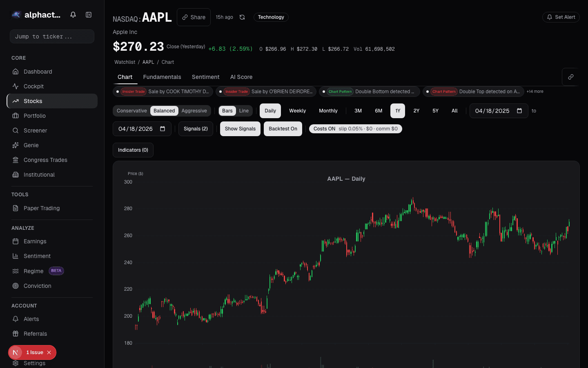Screen dimensions: 588x368
Task: Select Weekly interval
Action: coord(298,111)
